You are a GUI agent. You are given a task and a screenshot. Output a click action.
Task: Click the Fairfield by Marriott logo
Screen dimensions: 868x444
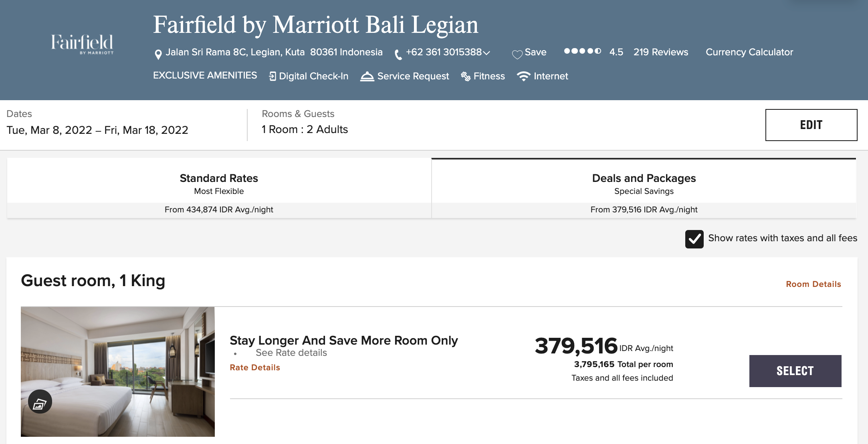82,44
